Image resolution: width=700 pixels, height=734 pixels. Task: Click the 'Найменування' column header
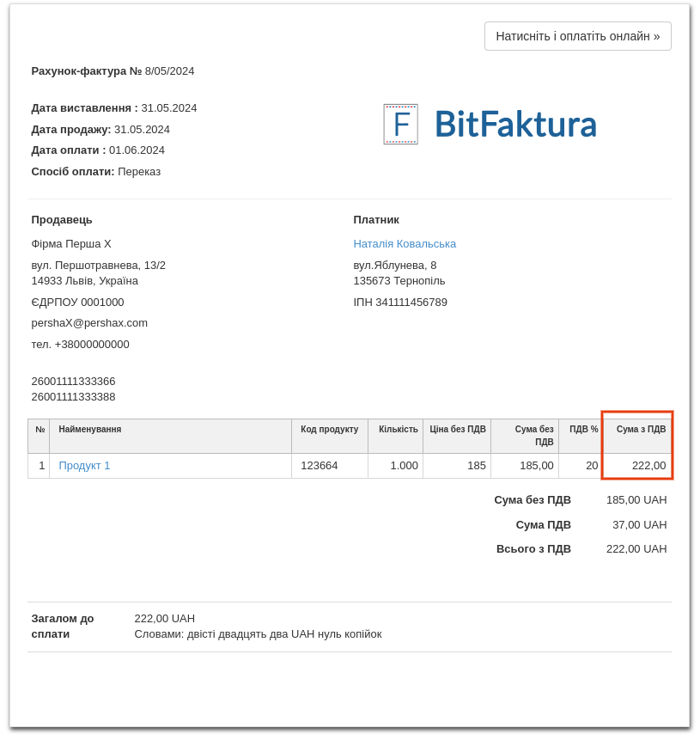coord(90,430)
